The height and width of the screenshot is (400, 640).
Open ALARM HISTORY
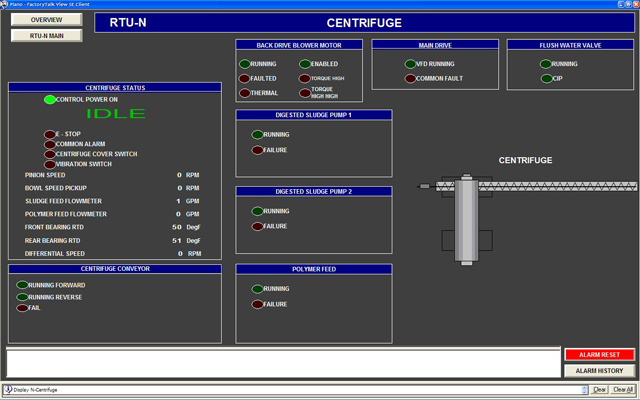click(x=599, y=371)
